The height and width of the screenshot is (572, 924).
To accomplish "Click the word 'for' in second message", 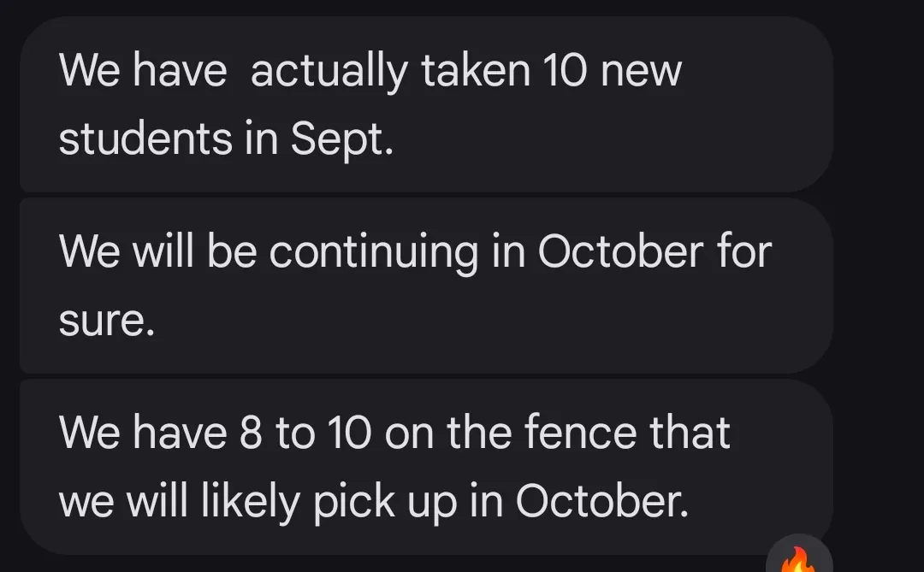I will coord(743,251).
